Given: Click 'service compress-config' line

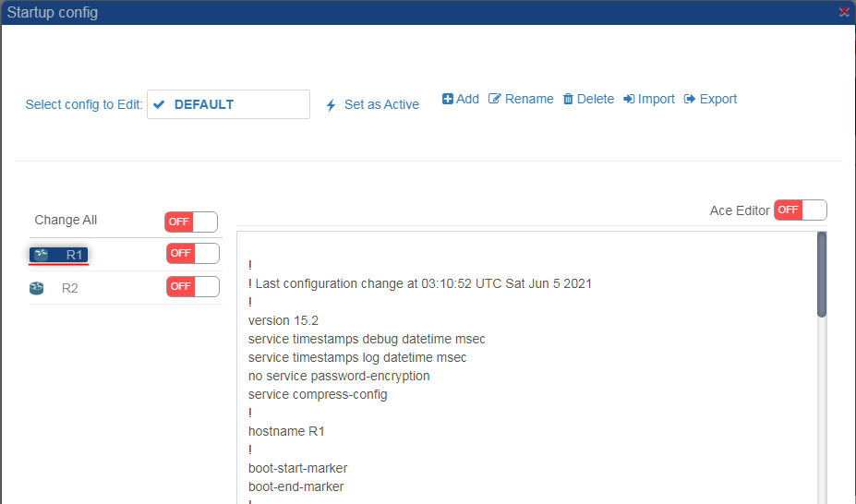Looking at the screenshot, I should [x=318, y=394].
